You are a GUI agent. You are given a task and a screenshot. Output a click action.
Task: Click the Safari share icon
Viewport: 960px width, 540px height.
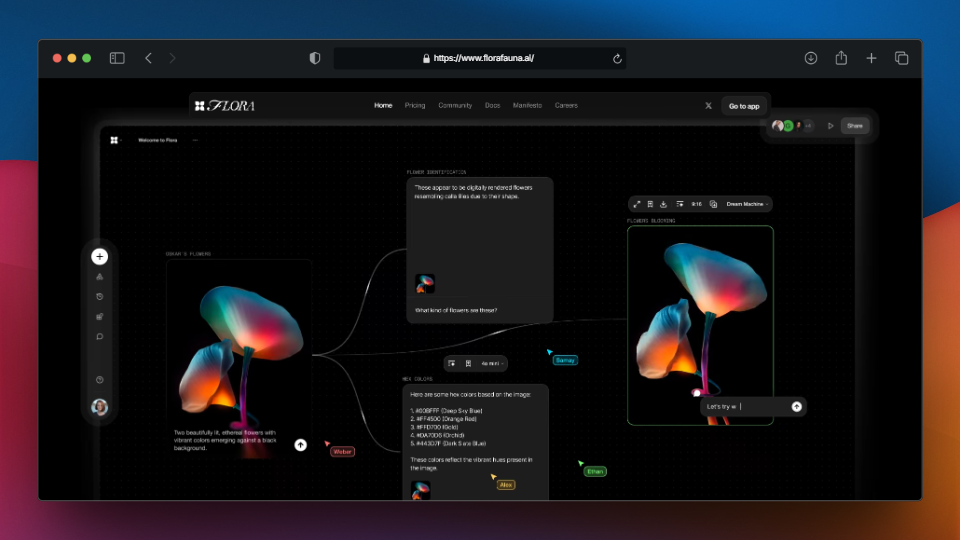tap(841, 58)
